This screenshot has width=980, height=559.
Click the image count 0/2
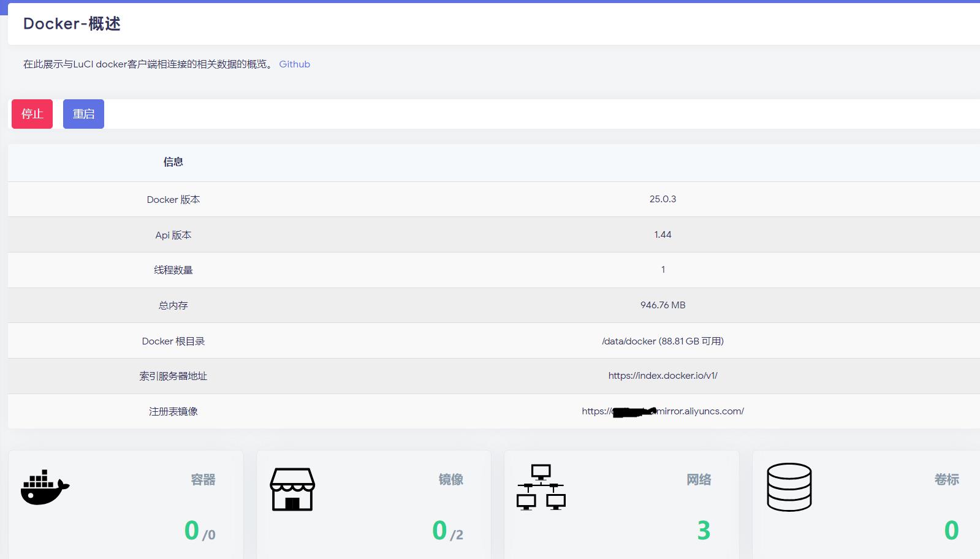(447, 531)
